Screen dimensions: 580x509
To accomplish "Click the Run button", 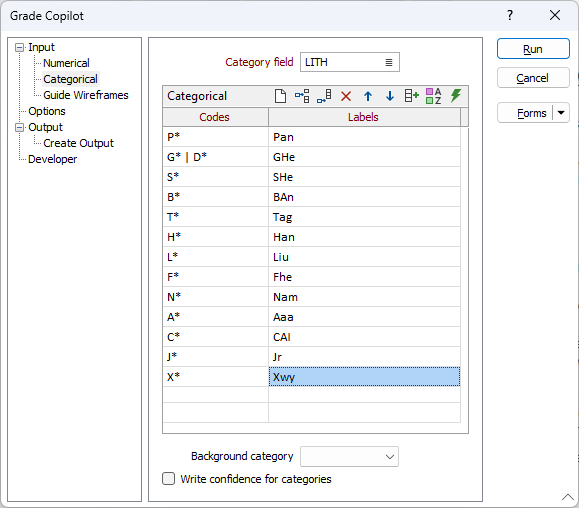I will tap(533, 49).
